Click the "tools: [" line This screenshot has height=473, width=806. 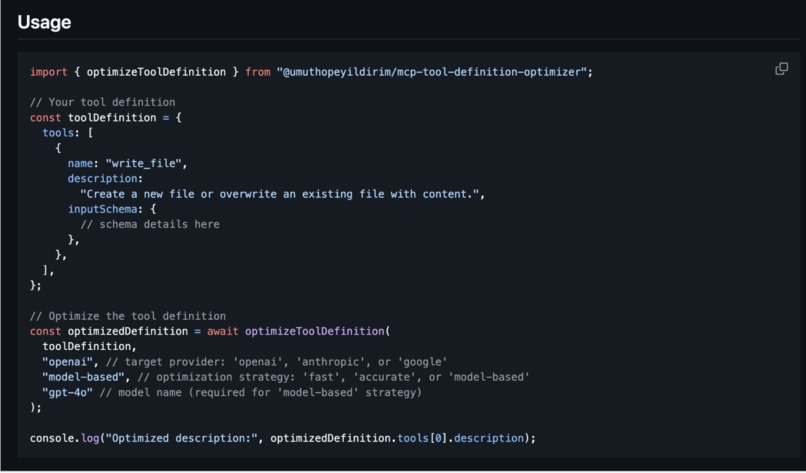(67, 133)
